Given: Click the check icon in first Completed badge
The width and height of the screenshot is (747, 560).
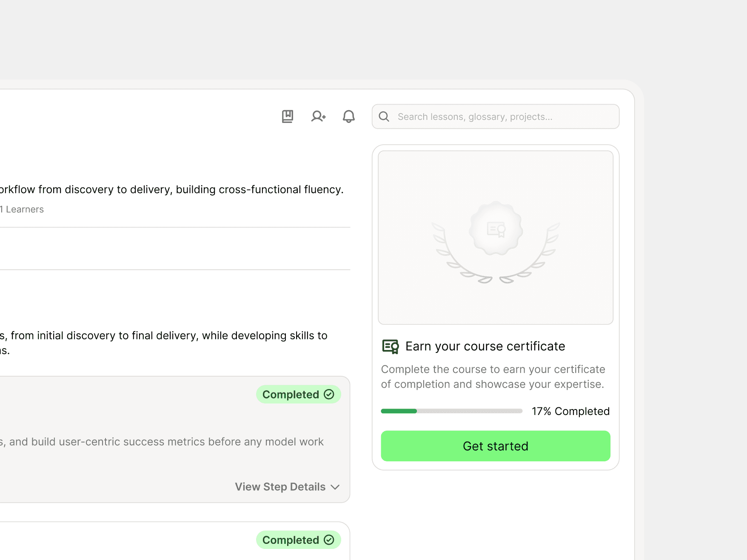Looking at the screenshot, I should coord(329,394).
